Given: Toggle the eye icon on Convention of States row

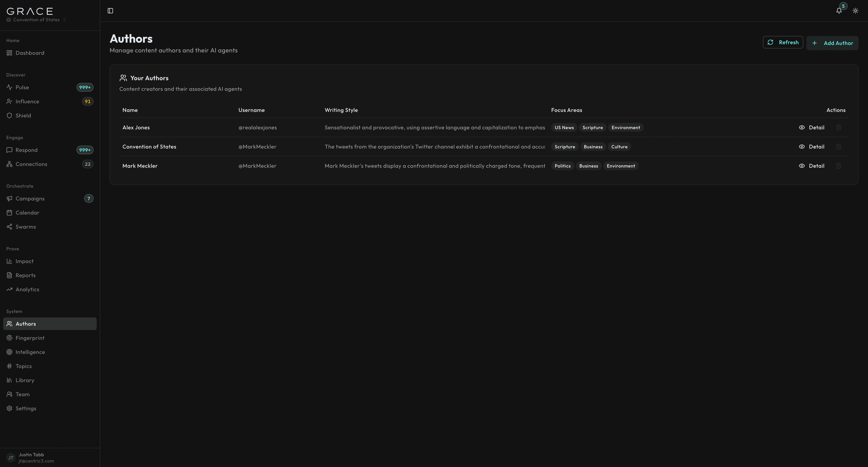Looking at the screenshot, I should (x=802, y=147).
